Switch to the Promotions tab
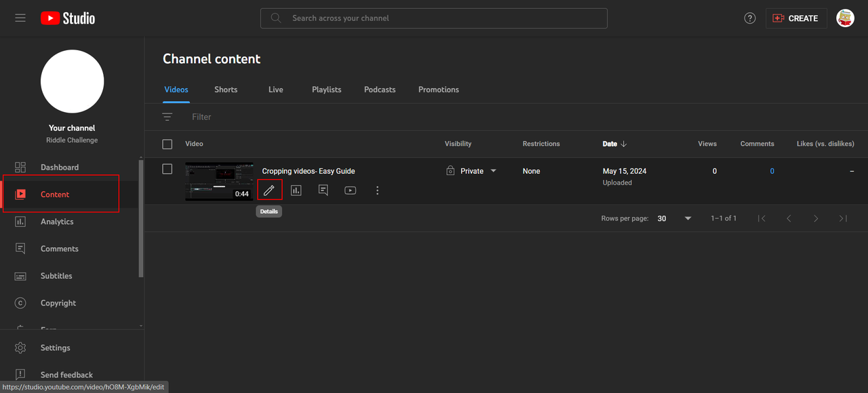868x393 pixels. 439,90
